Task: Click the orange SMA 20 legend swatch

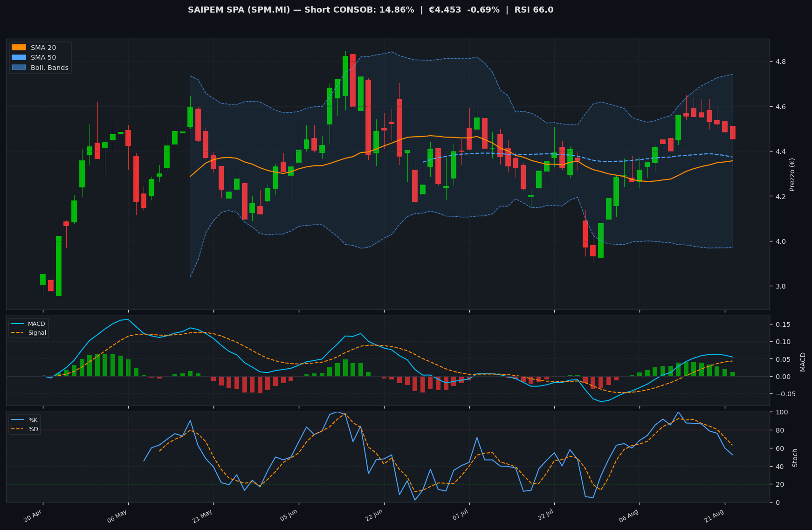Action: pos(19,48)
